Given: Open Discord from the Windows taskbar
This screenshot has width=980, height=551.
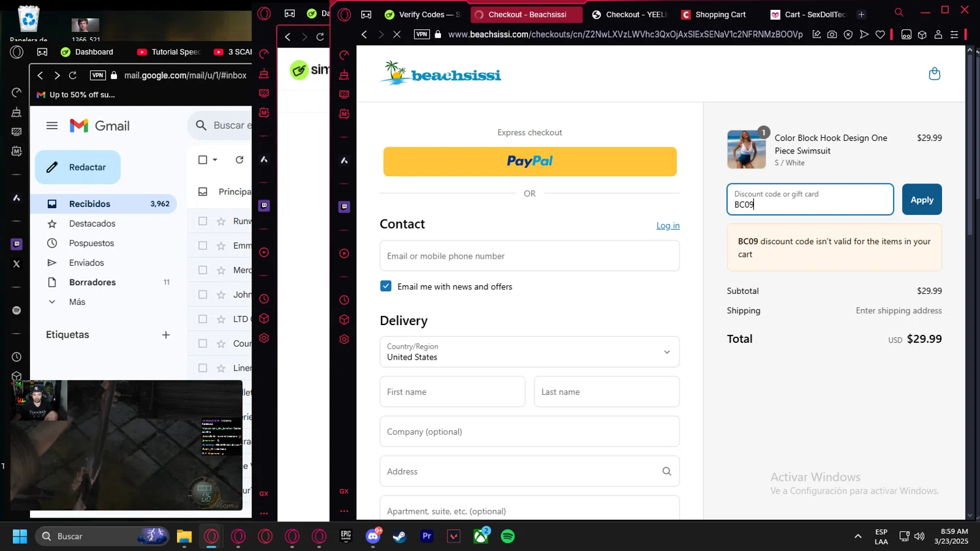Looking at the screenshot, I should click(373, 536).
